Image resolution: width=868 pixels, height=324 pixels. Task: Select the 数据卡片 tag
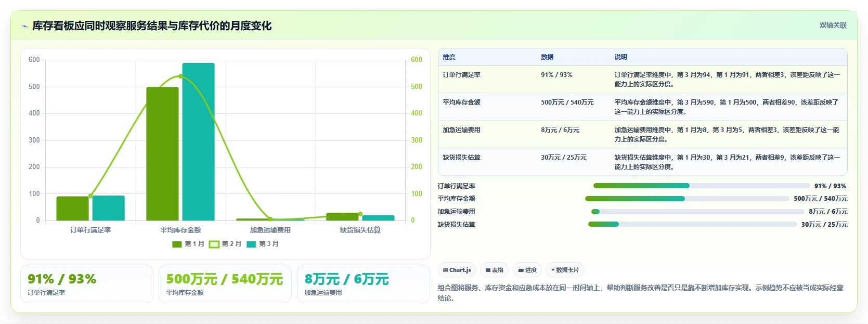point(565,270)
